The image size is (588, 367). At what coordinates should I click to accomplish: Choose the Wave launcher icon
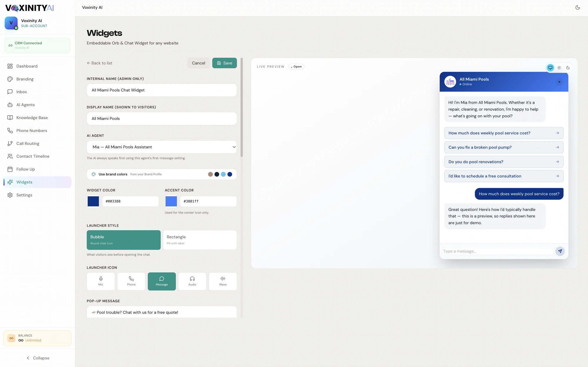[223, 281]
